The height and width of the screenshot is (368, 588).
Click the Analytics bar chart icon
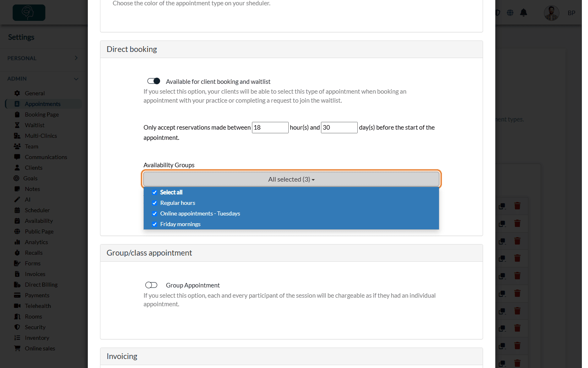pos(17,242)
